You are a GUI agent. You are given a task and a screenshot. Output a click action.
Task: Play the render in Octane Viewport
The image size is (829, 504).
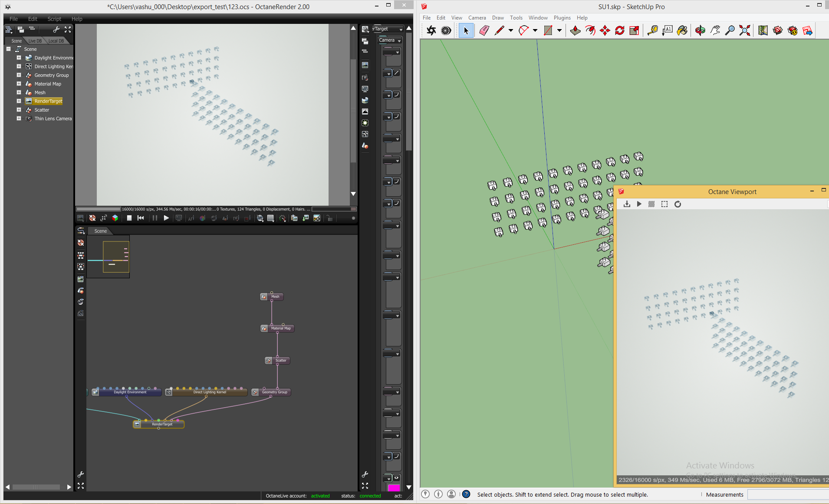point(639,204)
